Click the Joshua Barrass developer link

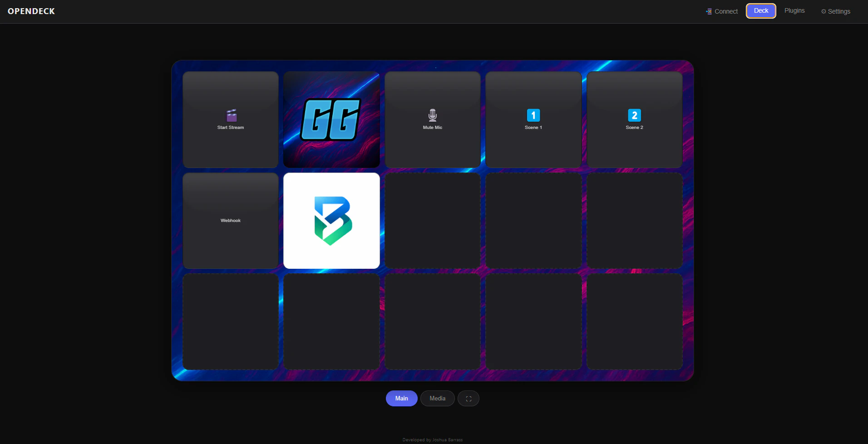coord(447,439)
